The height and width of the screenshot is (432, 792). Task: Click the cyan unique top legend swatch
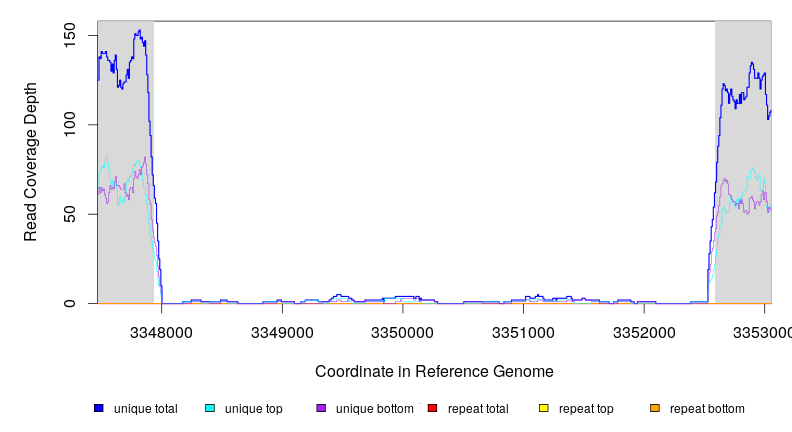pos(210,409)
